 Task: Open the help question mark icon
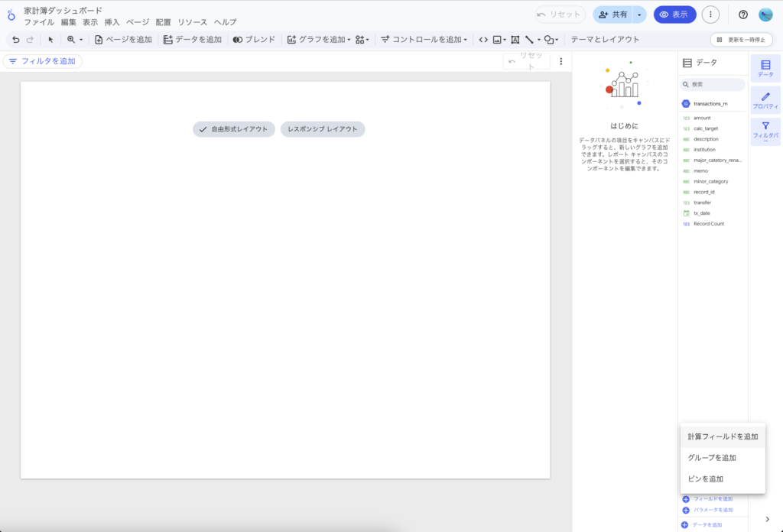(x=742, y=15)
